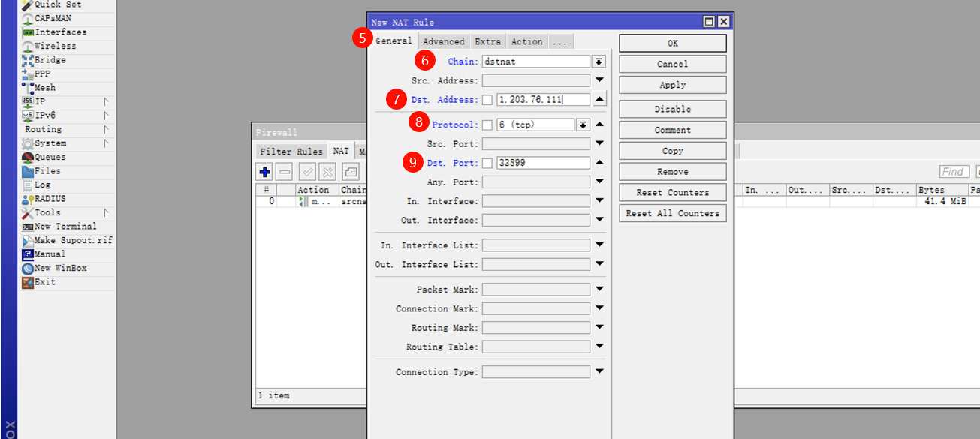
Task: Select the General tab
Action: coord(394,41)
